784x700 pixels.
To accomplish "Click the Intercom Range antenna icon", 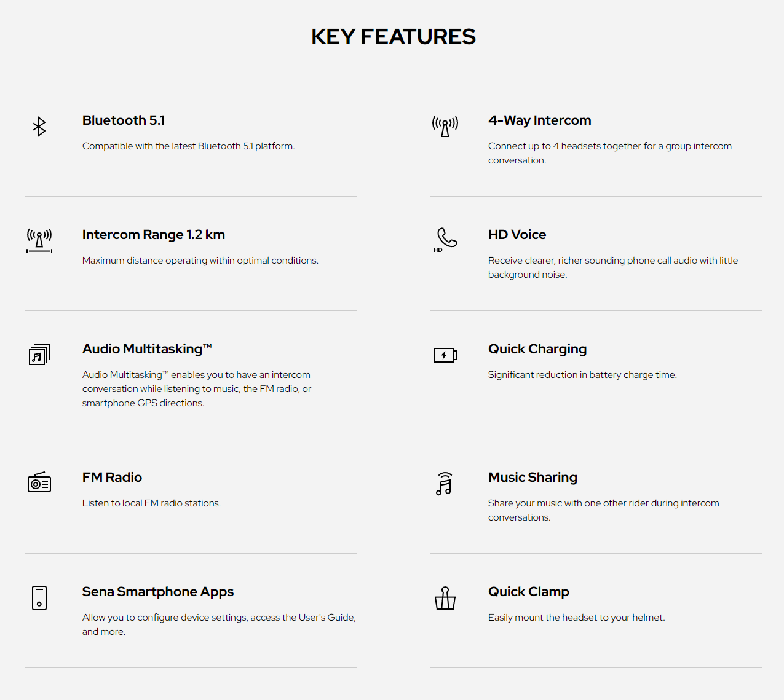I will click(39, 240).
